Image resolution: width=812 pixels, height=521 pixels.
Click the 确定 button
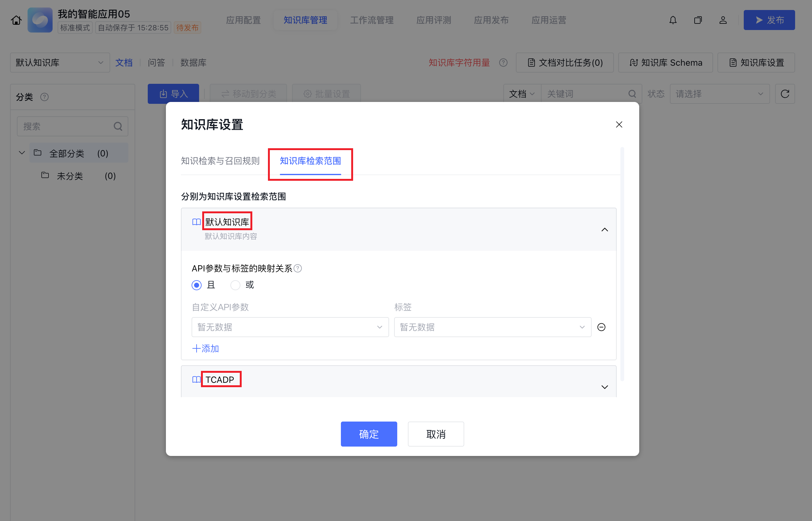coord(369,434)
